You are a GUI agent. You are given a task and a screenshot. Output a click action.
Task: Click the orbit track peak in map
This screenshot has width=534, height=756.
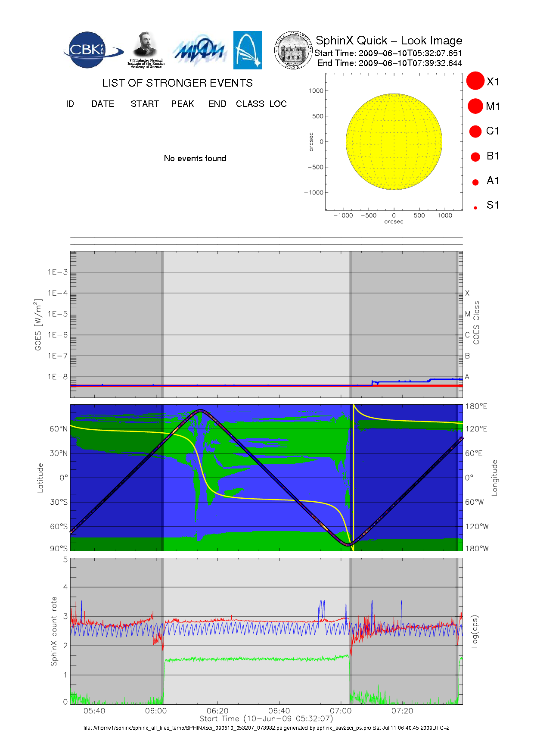point(201,411)
